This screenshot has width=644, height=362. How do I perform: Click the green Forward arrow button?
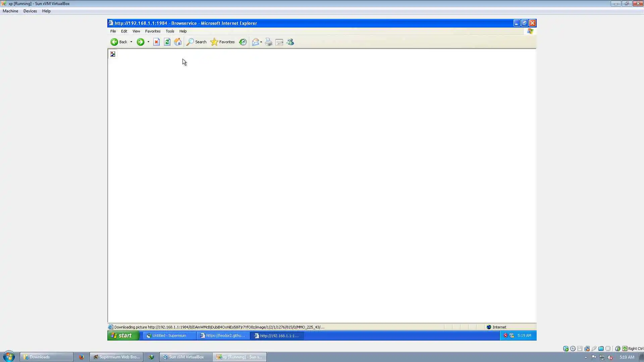(140, 42)
